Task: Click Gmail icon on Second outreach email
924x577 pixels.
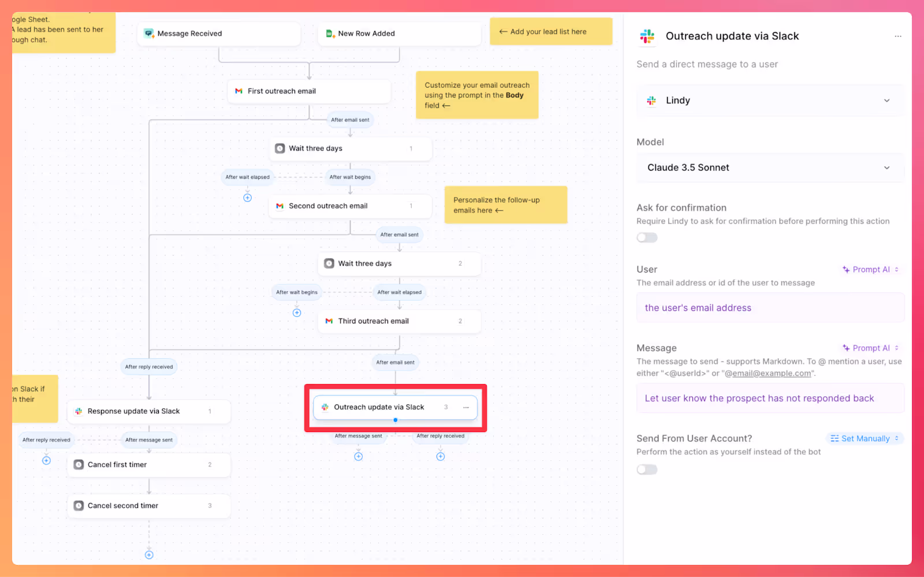Action: pos(280,206)
